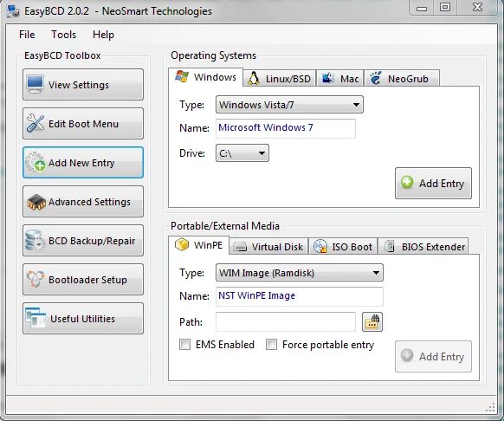
Task: Click the window resize grip in status bar
Action: [490, 407]
